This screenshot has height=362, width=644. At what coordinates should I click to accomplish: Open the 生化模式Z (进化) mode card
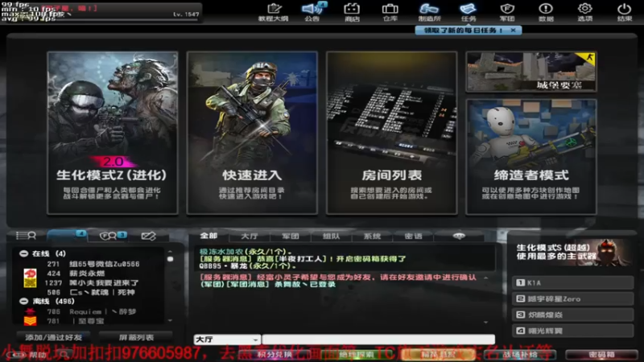pos(113,133)
